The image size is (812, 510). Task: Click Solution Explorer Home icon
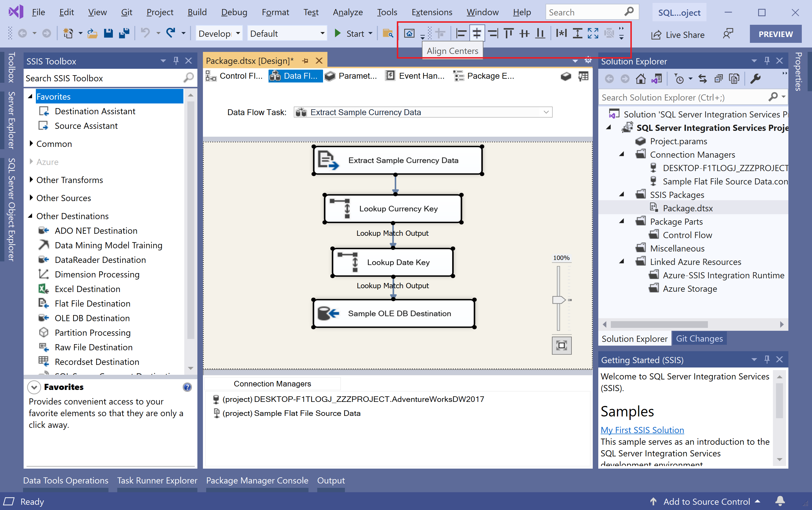pyautogui.click(x=640, y=79)
